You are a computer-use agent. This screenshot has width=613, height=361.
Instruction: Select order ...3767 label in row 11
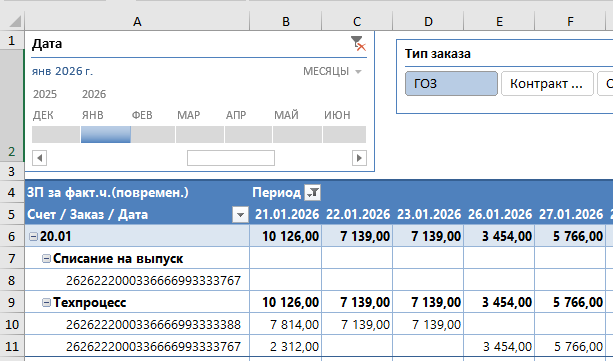pos(153,346)
